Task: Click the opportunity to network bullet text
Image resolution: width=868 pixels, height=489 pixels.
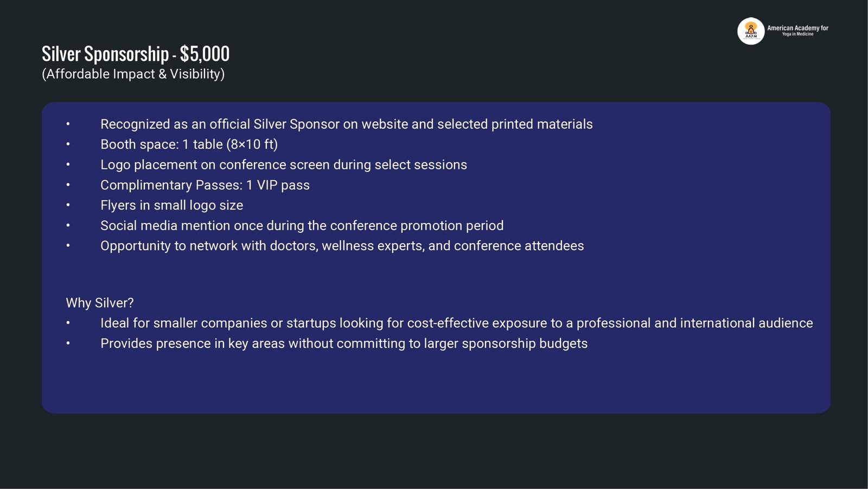Action: (342, 246)
